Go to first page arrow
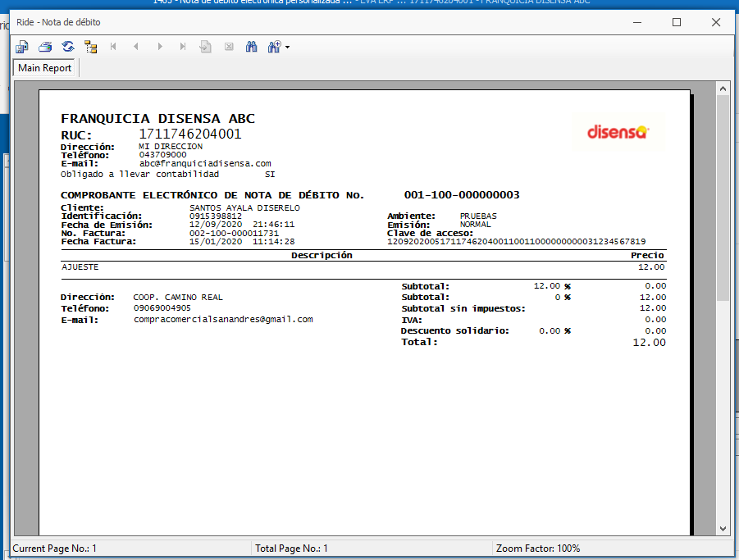 113,47
